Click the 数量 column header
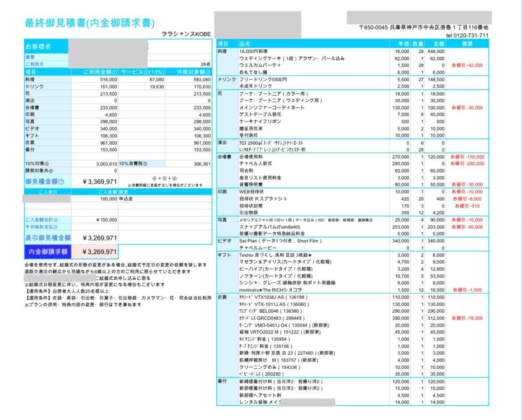The image size is (523, 420). 418,44
